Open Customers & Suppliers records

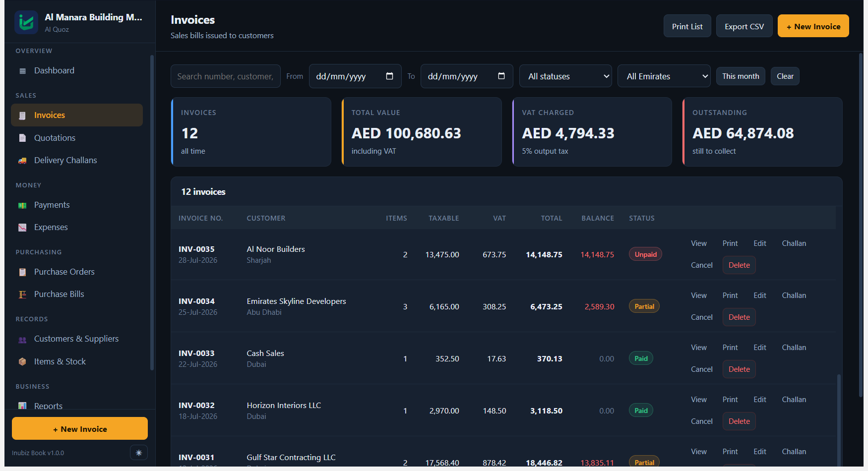77,339
